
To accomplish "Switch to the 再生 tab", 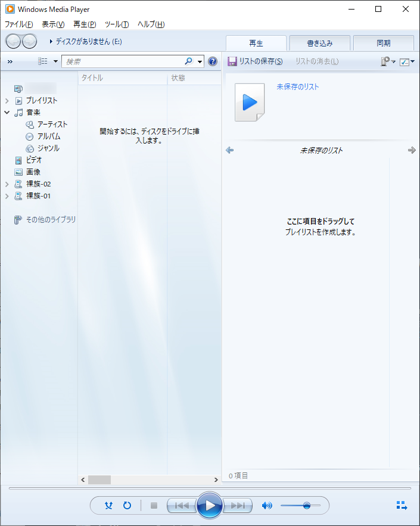I will click(x=256, y=43).
